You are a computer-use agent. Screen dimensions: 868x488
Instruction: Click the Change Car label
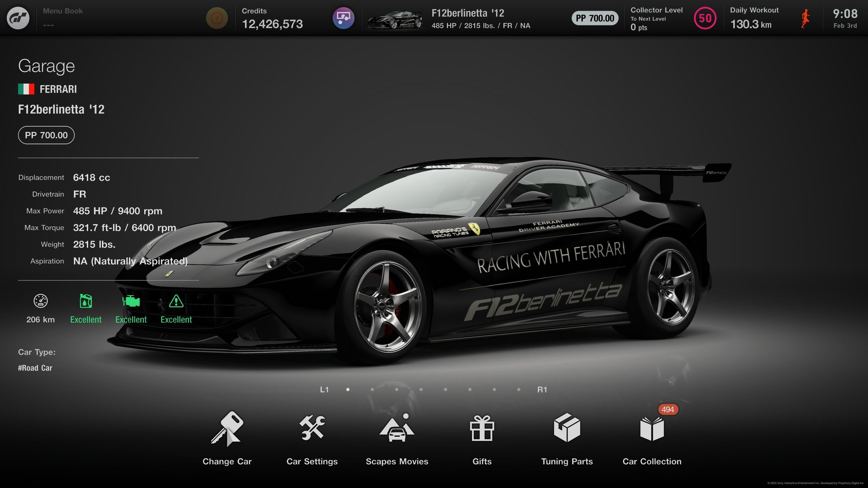(227, 462)
